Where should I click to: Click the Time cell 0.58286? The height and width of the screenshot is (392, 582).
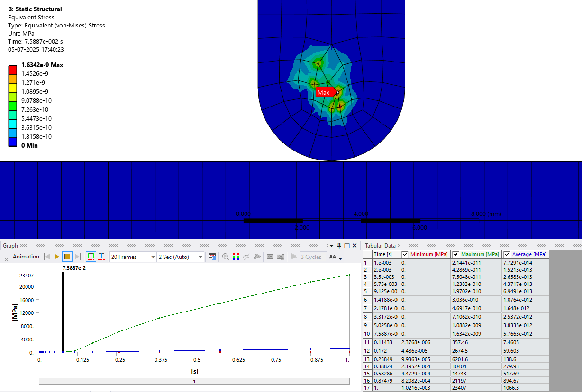tap(386, 373)
